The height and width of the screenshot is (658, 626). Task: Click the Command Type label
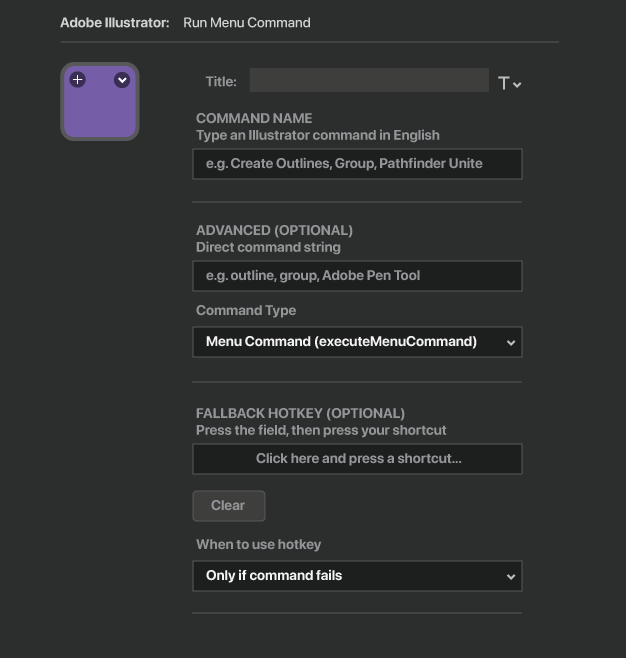[246, 311]
